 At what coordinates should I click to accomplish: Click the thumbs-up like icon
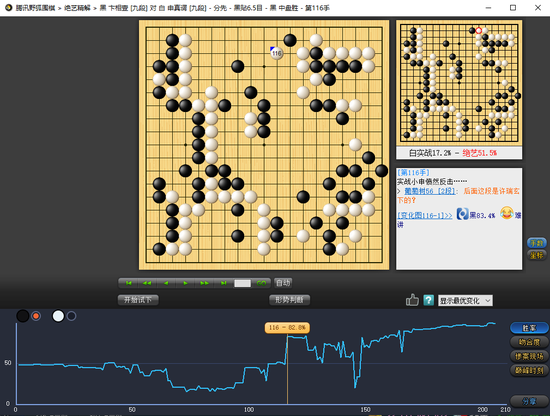click(412, 300)
